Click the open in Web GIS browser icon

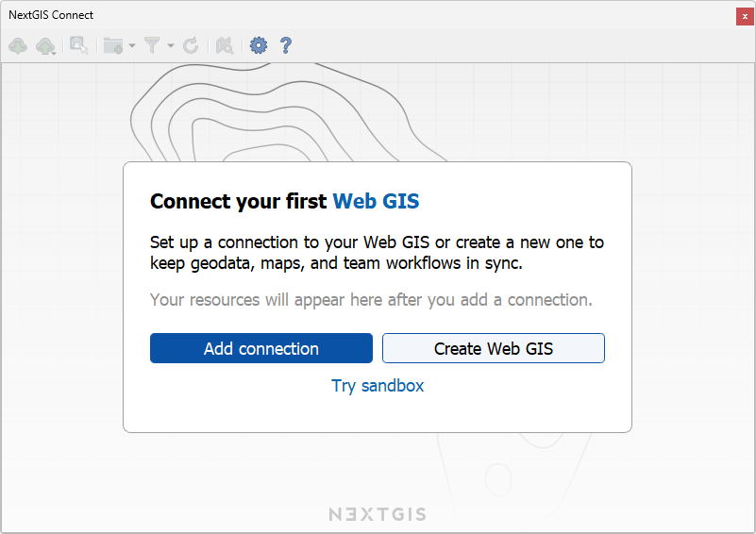tap(79, 46)
